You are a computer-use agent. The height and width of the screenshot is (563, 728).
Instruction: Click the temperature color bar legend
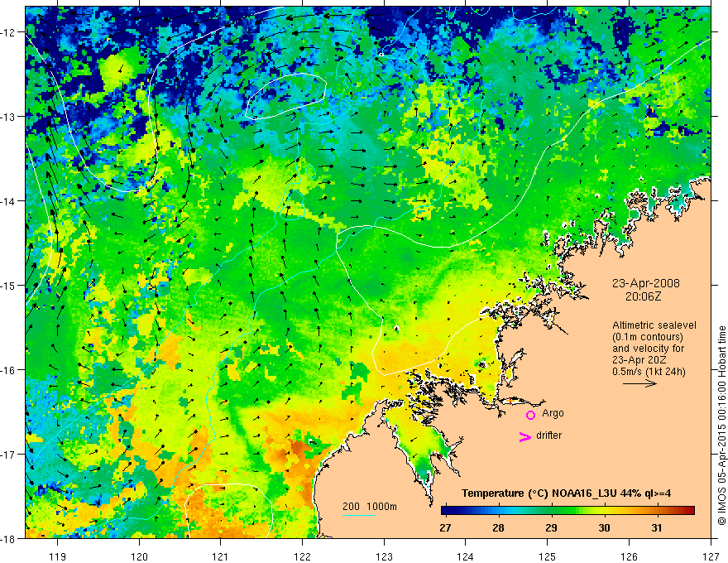click(568, 511)
